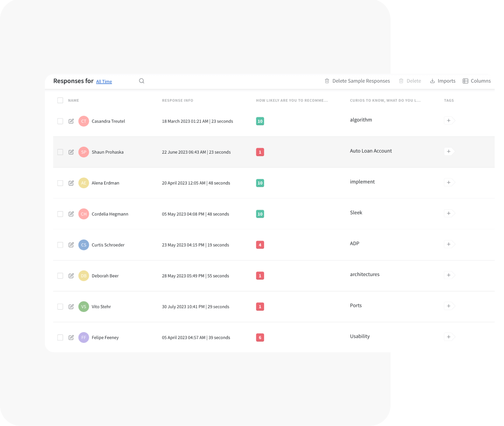
Task: Check the box for Vito Stehr
Action: coord(60,306)
